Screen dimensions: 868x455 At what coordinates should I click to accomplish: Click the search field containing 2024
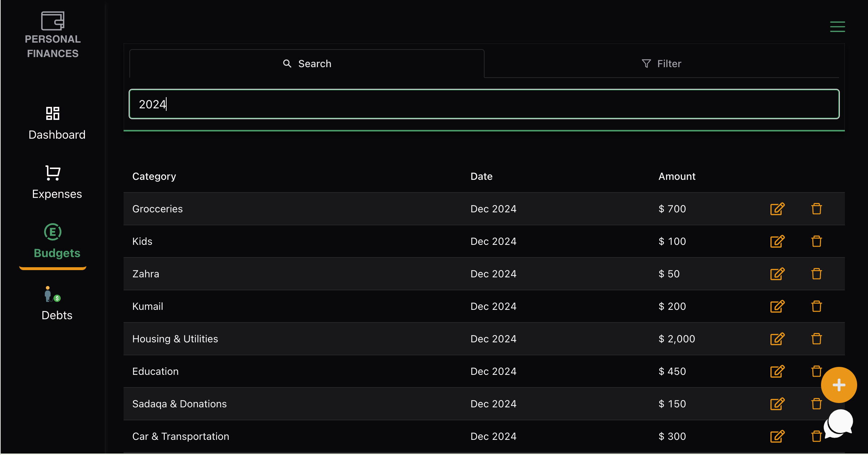[484, 104]
